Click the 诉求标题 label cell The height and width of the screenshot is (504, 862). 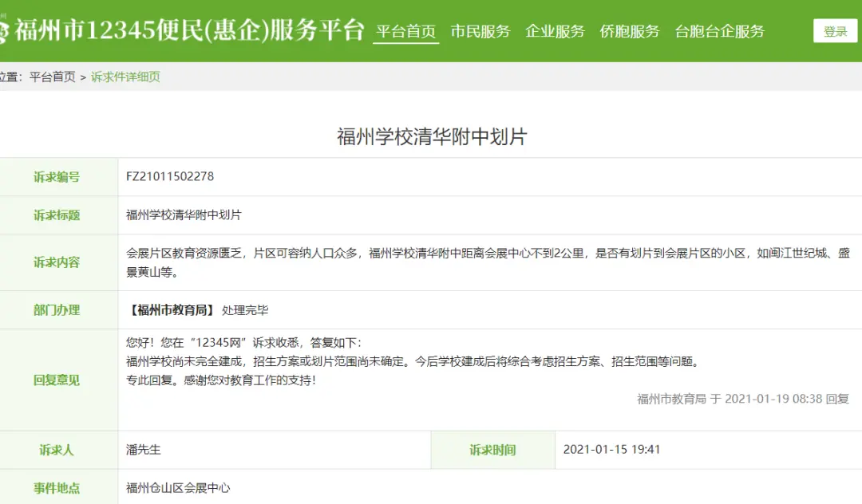[x=57, y=215]
